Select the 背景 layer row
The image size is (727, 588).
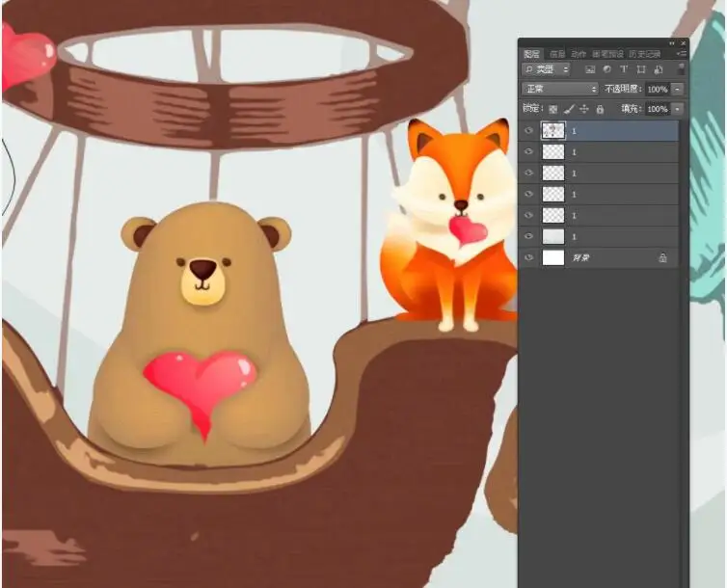click(600, 257)
